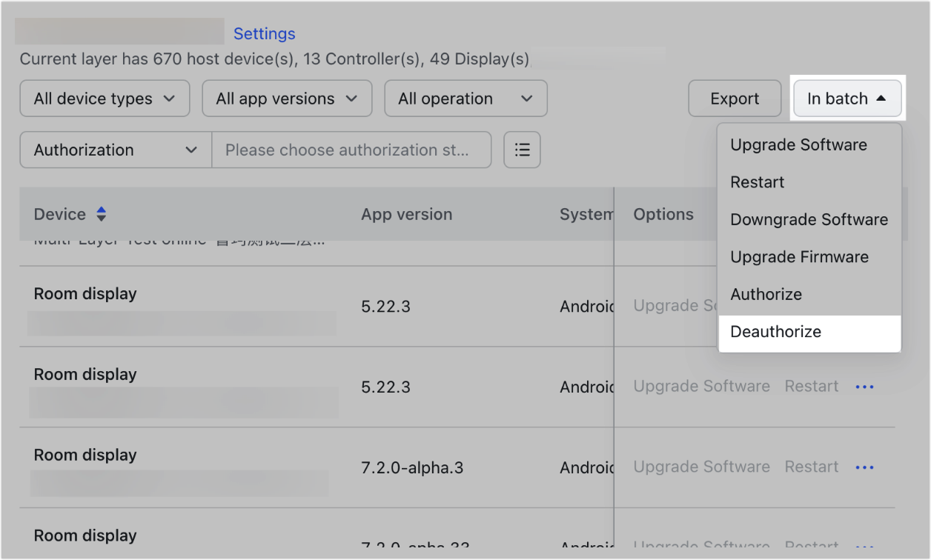Expand the All app versions filter
The width and height of the screenshot is (931, 560).
point(287,99)
